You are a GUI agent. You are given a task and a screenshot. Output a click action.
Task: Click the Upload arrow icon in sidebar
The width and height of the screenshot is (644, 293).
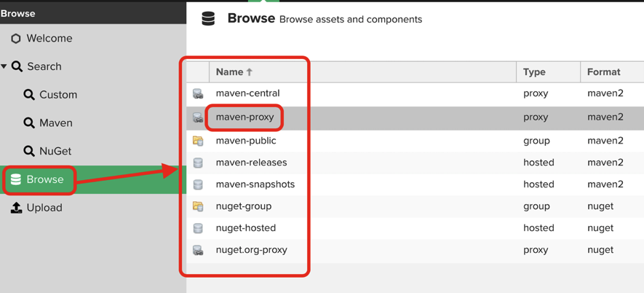pyautogui.click(x=16, y=208)
